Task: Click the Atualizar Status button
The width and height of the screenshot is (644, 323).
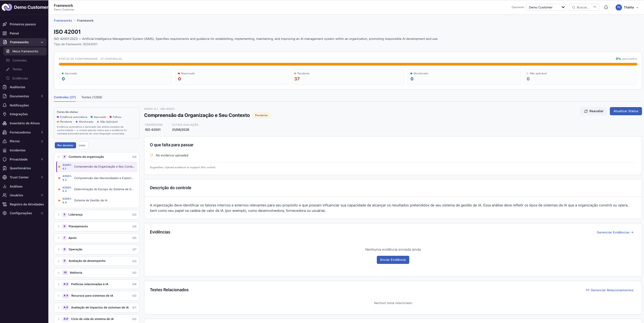Action: point(626,111)
